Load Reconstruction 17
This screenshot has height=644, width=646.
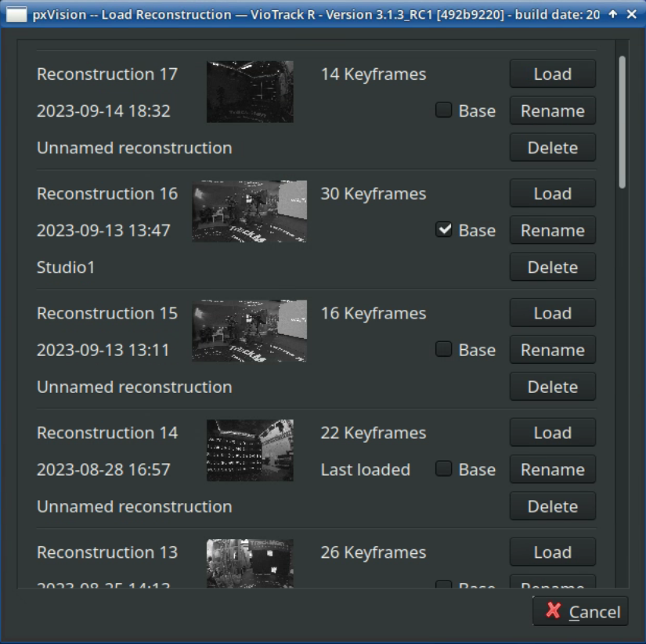click(x=552, y=74)
